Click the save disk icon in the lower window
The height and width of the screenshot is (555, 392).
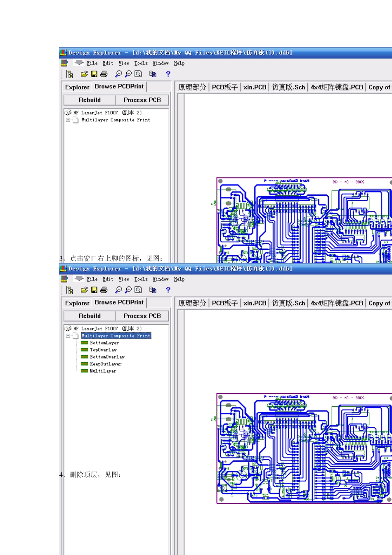94,290
